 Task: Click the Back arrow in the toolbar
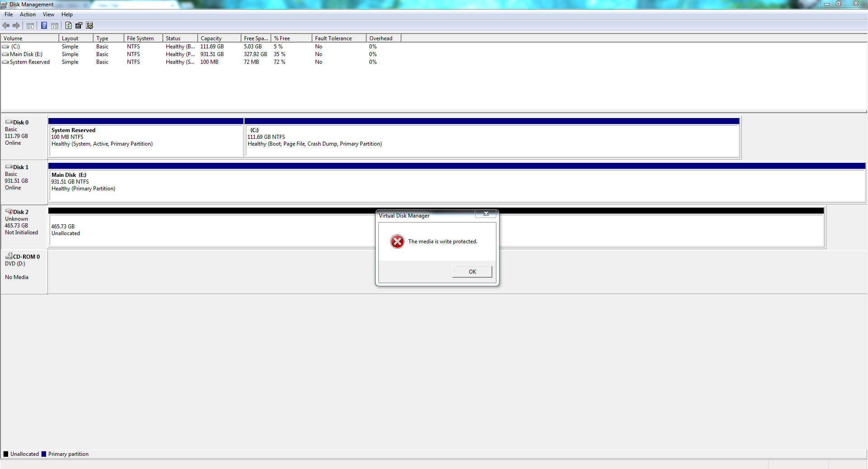coord(6,26)
